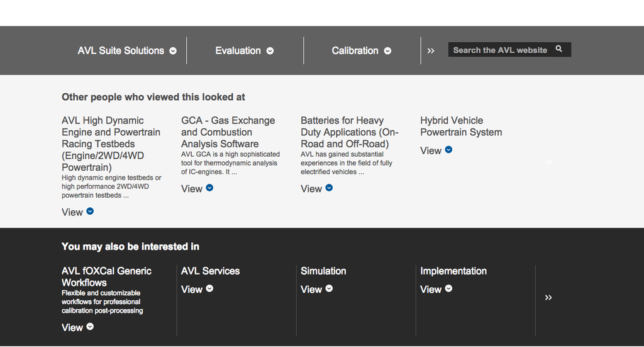
Task: Open Hybrid Vehicle Powertrain System title
Action: tap(461, 126)
